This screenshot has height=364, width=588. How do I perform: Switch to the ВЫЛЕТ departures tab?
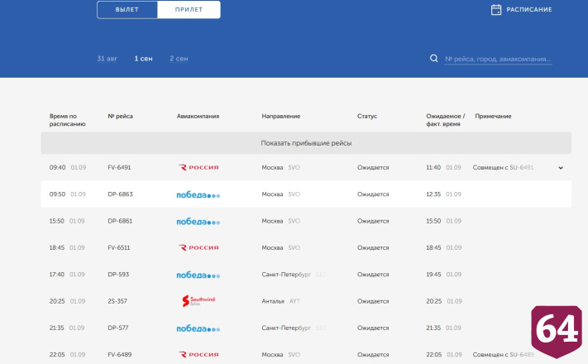pyautogui.click(x=127, y=10)
